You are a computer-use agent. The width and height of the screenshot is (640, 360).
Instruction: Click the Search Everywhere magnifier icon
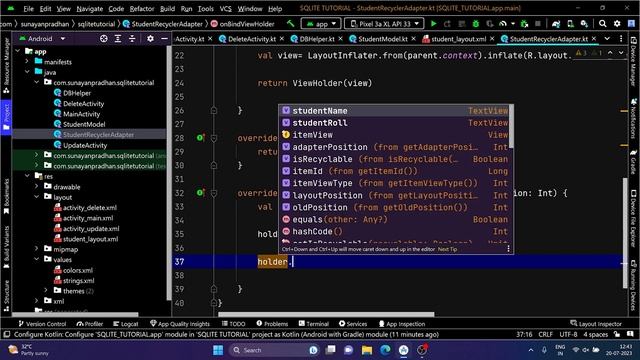(602, 24)
